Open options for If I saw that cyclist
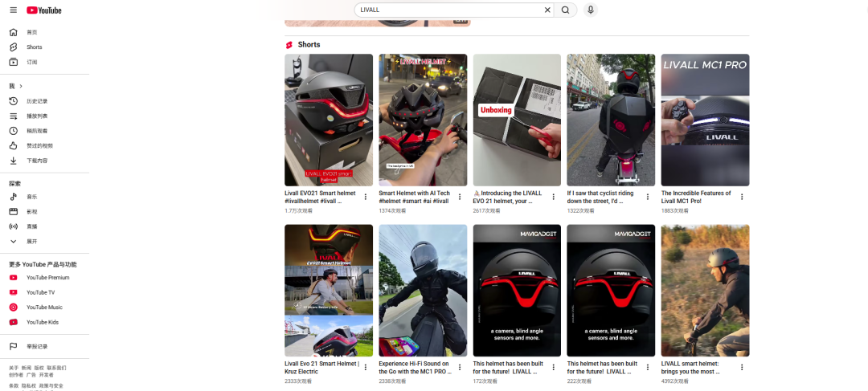868x391 pixels. pos(648,197)
